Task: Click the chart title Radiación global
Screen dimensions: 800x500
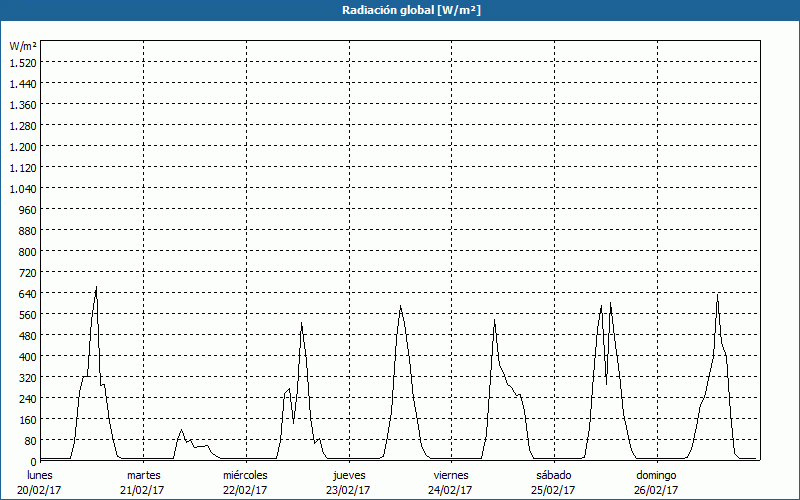Action: (400, 10)
